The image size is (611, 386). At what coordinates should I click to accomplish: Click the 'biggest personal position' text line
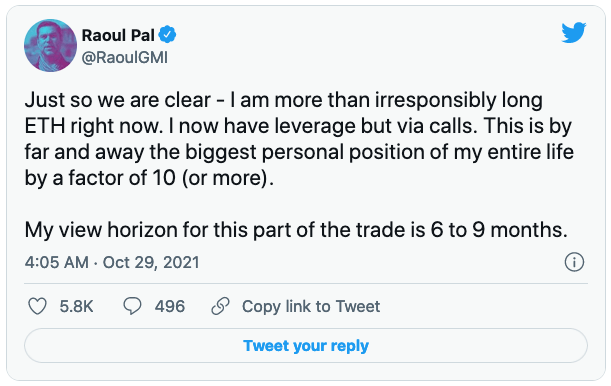[299, 152]
